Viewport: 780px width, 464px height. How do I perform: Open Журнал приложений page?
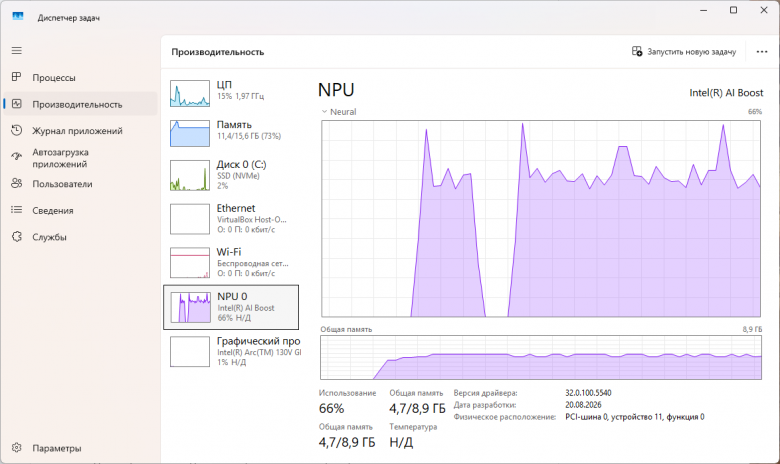point(80,131)
